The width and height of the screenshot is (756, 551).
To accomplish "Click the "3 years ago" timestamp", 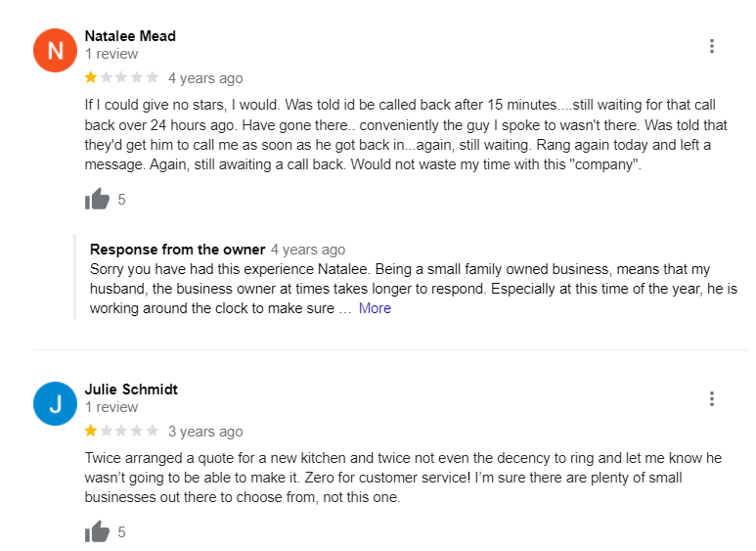I will (205, 432).
